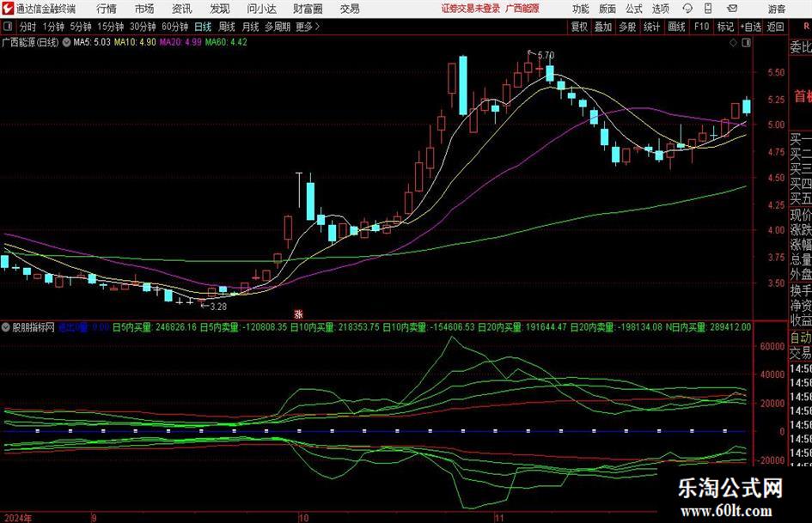Click the 通达信 app logo icon
This screenshot has width=812, height=523.
click(x=8, y=9)
